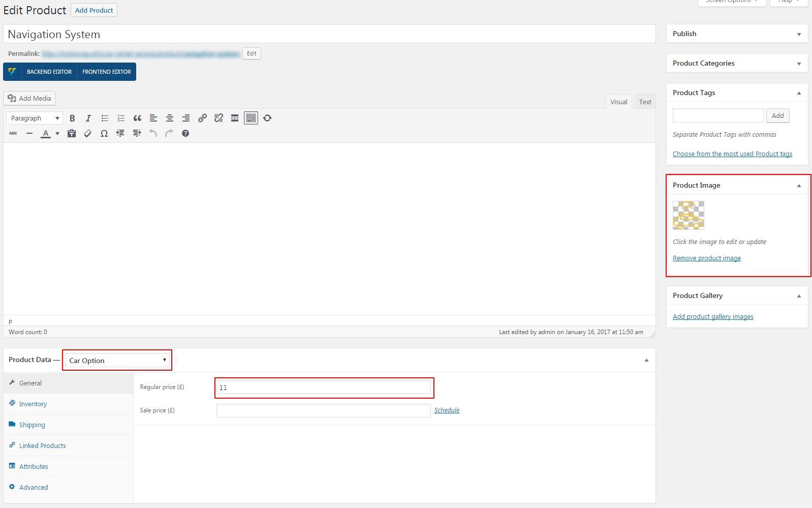Open the text color picker arrow
Screen dimensions: 812x508
57,133
